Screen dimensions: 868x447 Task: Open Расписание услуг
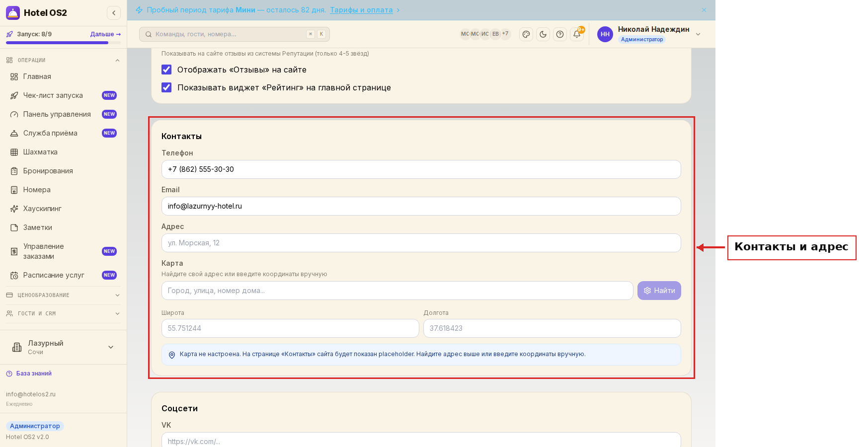click(x=64, y=275)
